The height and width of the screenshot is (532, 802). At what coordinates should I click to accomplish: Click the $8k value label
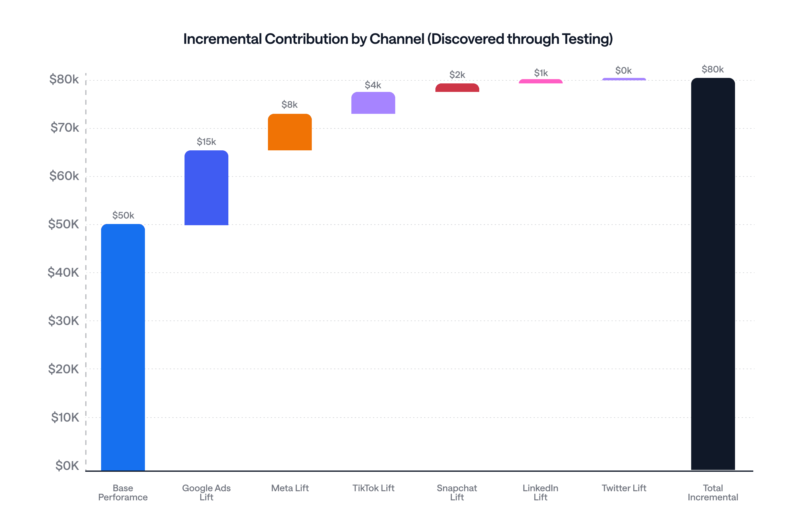[290, 104]
